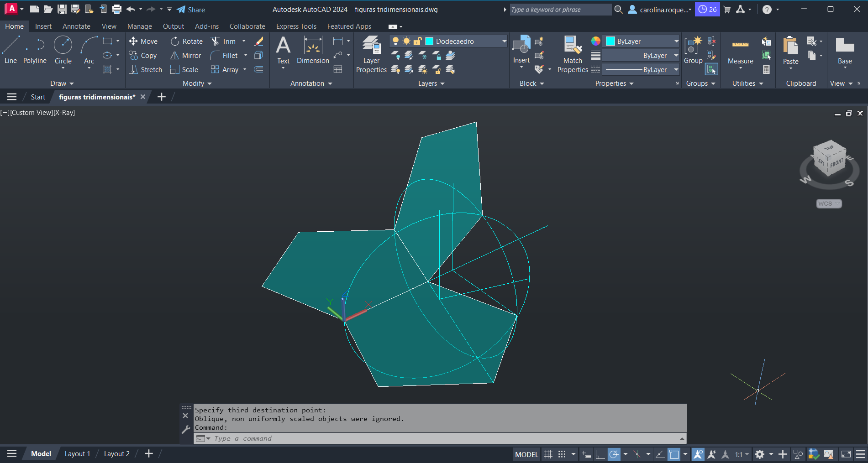Toggle drawing grid display in status bar
The image size is (868, 463).
click(x=548, y=454)
